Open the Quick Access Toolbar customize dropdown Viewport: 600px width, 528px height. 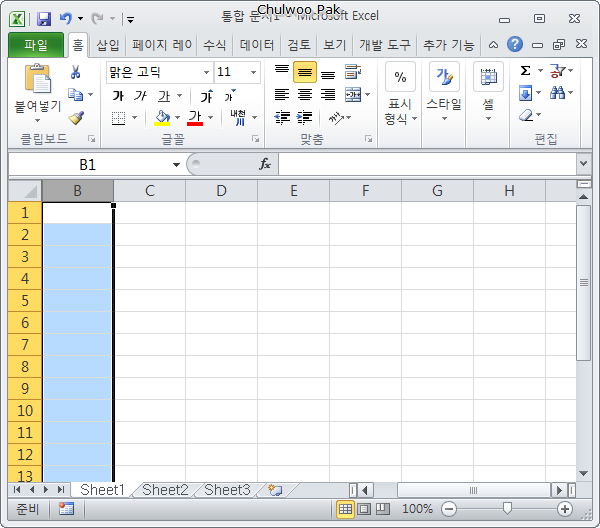click(x=130, y=20)
